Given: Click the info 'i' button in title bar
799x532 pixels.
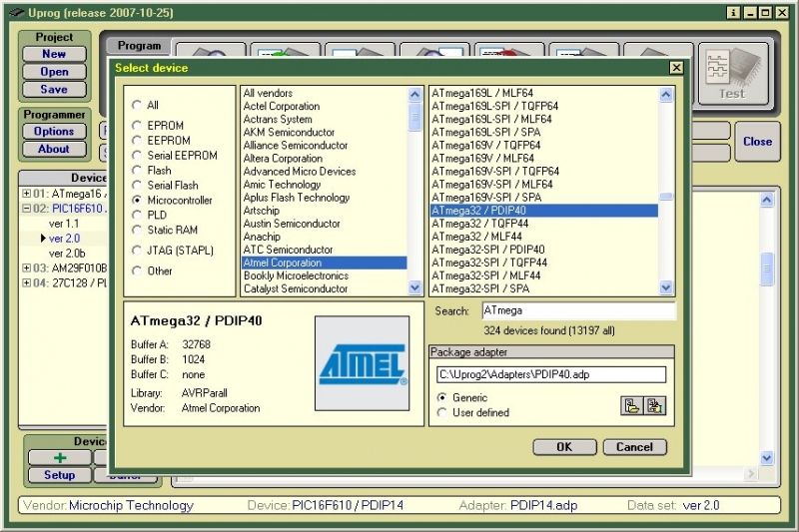Looking at the screenshot, I should click(x=733, y=13).
